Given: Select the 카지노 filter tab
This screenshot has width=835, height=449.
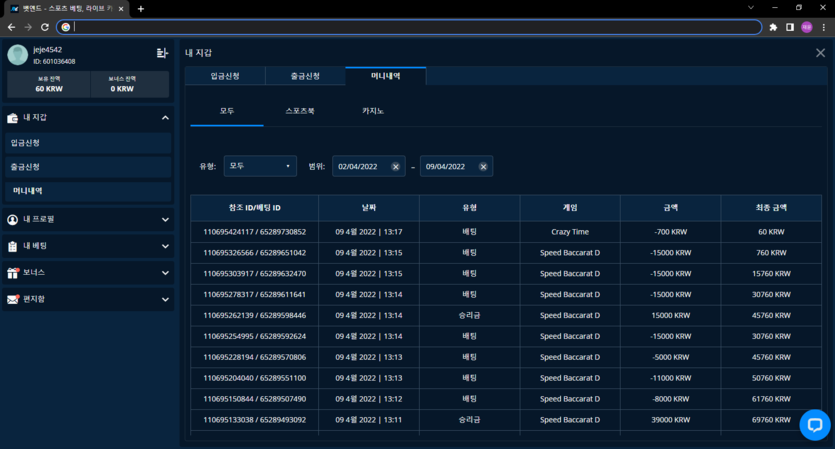Looking at the screenshot, I should [373, 111].
